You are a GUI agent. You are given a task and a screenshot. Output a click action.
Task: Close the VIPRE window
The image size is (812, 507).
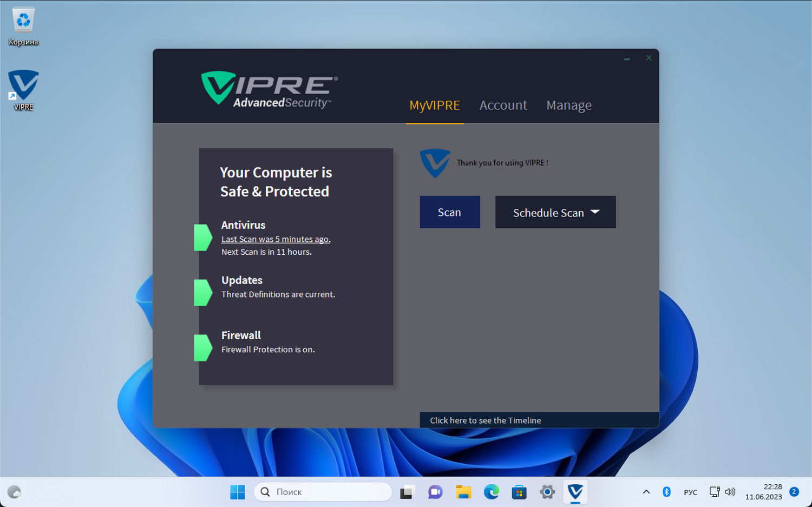click(x=649, y=58)
